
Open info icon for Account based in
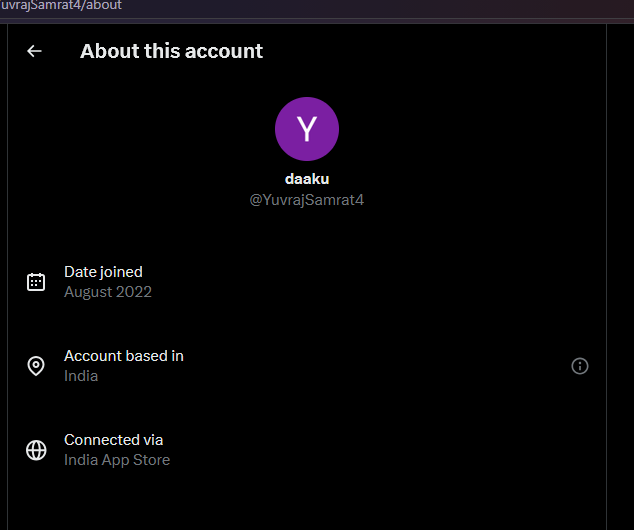tap(579, 366)
